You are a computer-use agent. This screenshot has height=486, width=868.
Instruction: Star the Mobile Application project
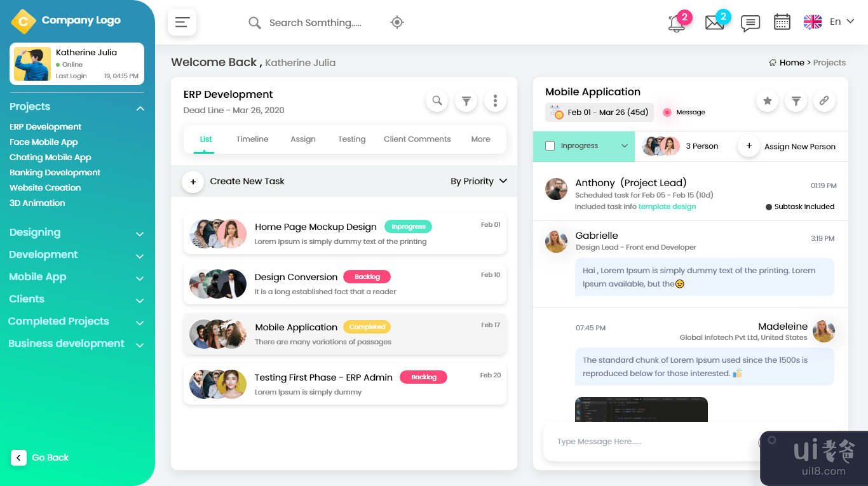pyautogui.click(x=767, y=100)
